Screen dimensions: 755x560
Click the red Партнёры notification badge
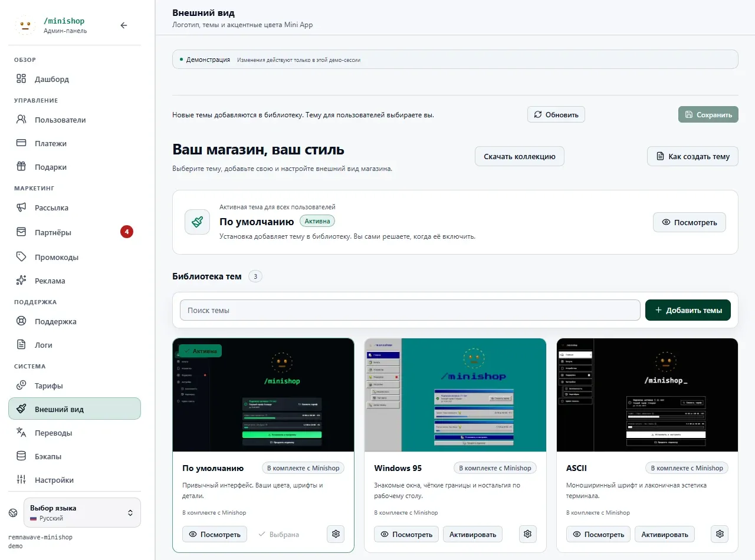coord(127,232)
